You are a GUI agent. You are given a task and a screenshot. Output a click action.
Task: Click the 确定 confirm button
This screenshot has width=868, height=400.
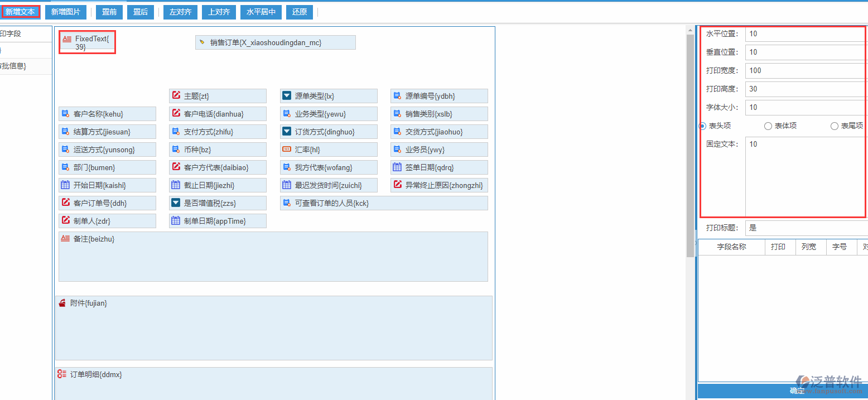pyautogui.click(x=797, y=391)
